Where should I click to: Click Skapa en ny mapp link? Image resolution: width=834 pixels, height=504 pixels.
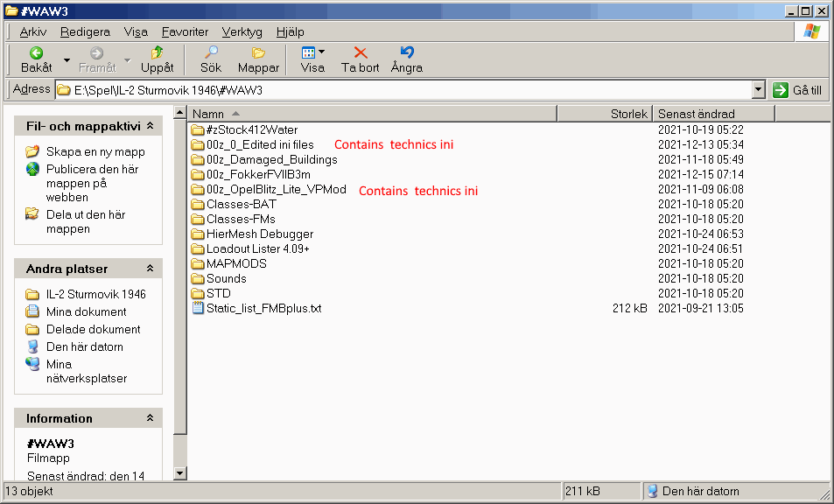click(x=95, y=151)
